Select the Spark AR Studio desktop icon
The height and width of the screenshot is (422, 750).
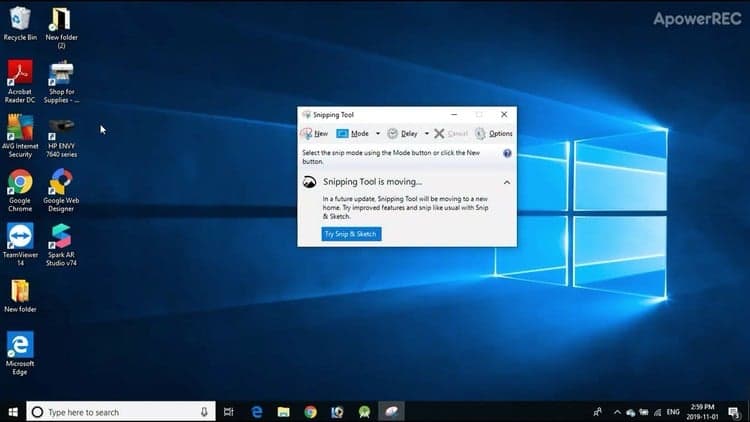pyautogui.click(x=61, y=244)
